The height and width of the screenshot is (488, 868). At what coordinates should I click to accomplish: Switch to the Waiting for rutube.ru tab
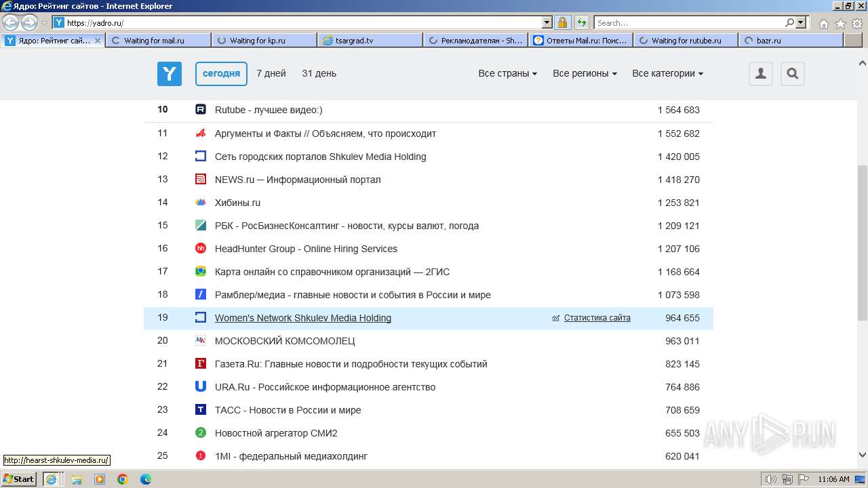click(686, 41)
